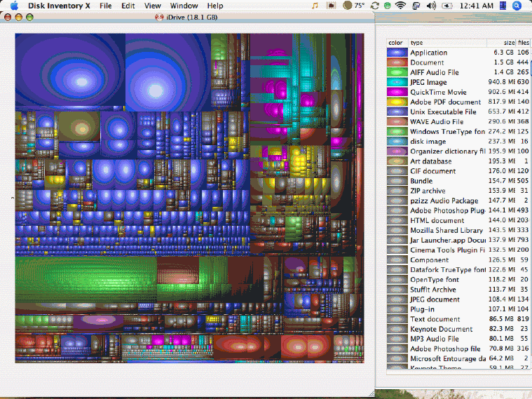
Task: Open the Disk Inventory X application menu
Action: [59, 6]
